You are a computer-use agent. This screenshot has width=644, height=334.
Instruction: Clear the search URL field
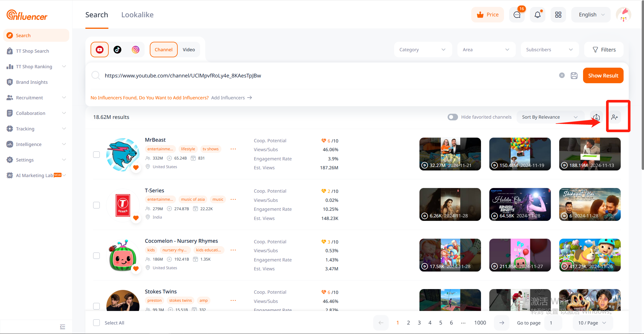coord(562,75)
